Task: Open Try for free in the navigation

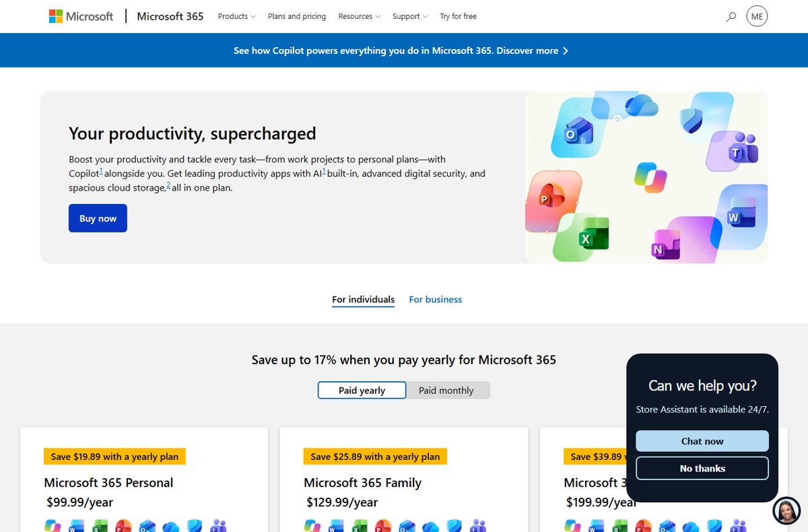Action: [459, 16]
